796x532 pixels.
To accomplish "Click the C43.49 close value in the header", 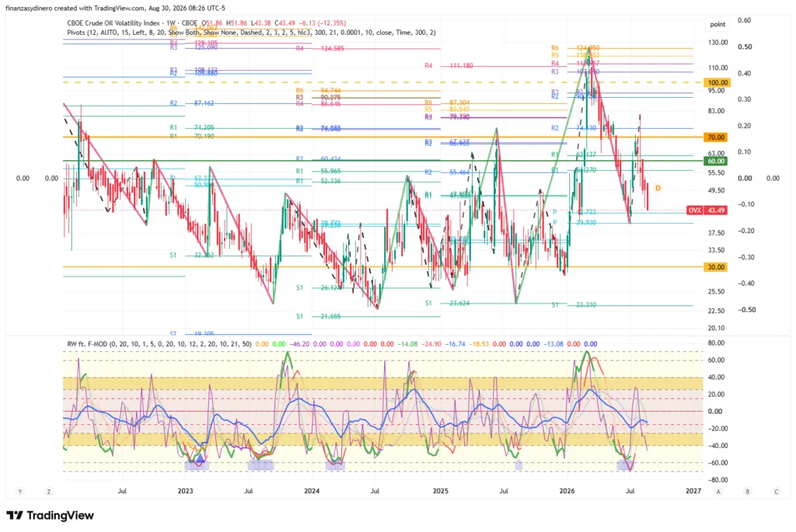I will [285, 23].
